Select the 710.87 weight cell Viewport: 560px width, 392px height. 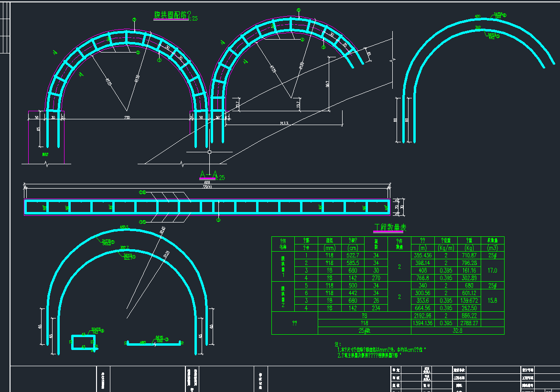click(469, 255)
